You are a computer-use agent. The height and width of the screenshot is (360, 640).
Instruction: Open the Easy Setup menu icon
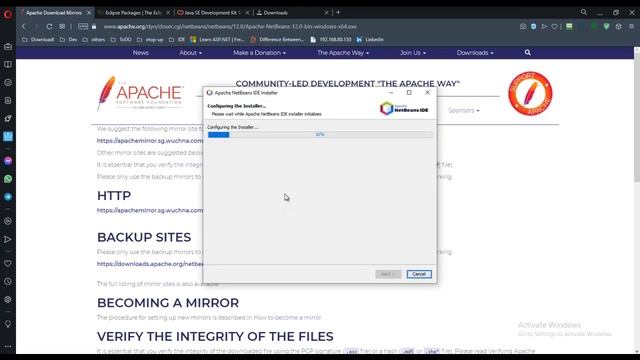tap(631, 27)
